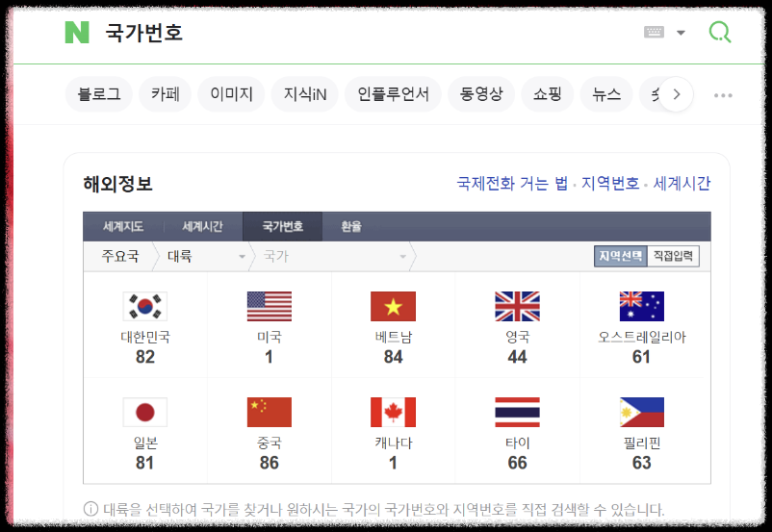Viewport: 772px width, 532px height.
Task: Open the 세계시간 link beside 지역번호
Action: pyautogui.click(x=682, y=184)
